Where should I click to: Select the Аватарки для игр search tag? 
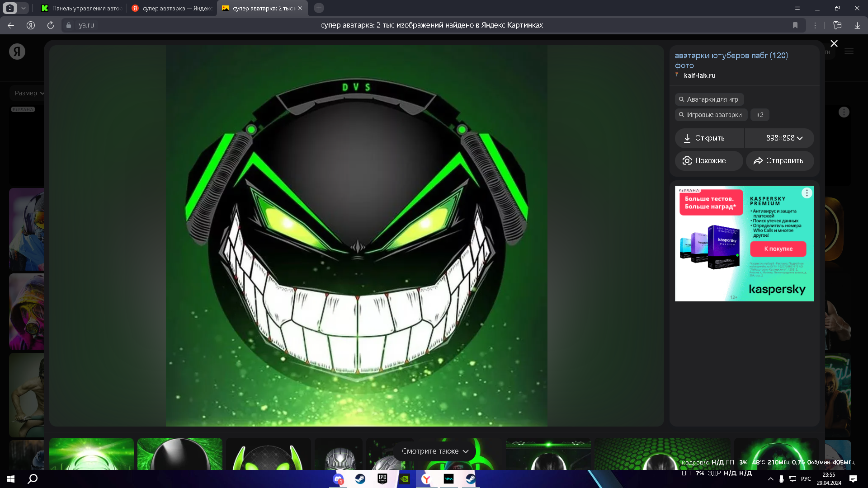point(708,99)
